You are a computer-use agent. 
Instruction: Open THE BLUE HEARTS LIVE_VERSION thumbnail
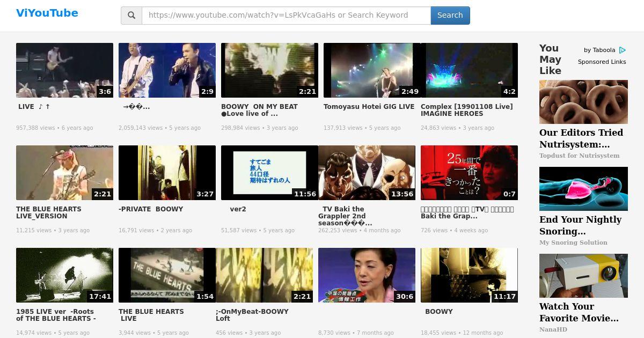64,173
